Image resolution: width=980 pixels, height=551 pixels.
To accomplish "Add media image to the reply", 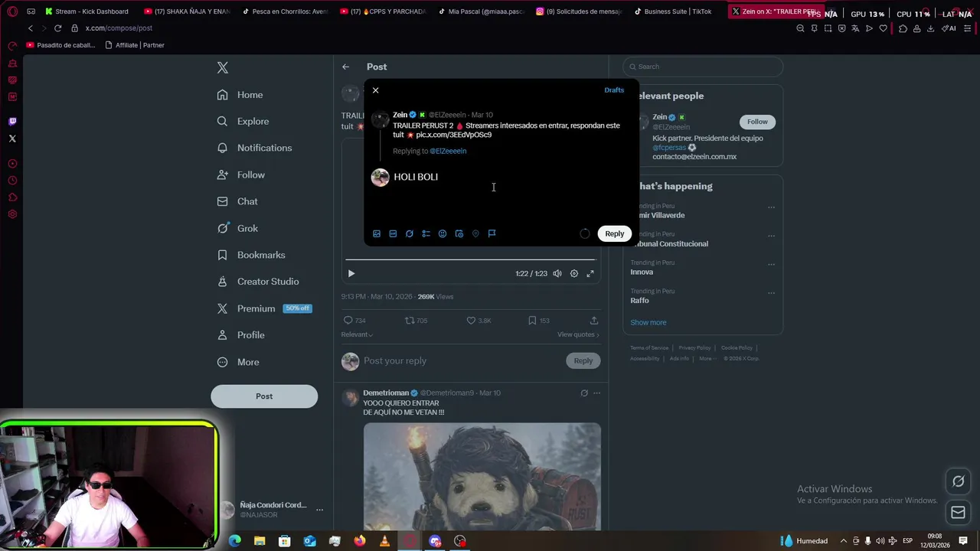I will [x=377, y=233].
